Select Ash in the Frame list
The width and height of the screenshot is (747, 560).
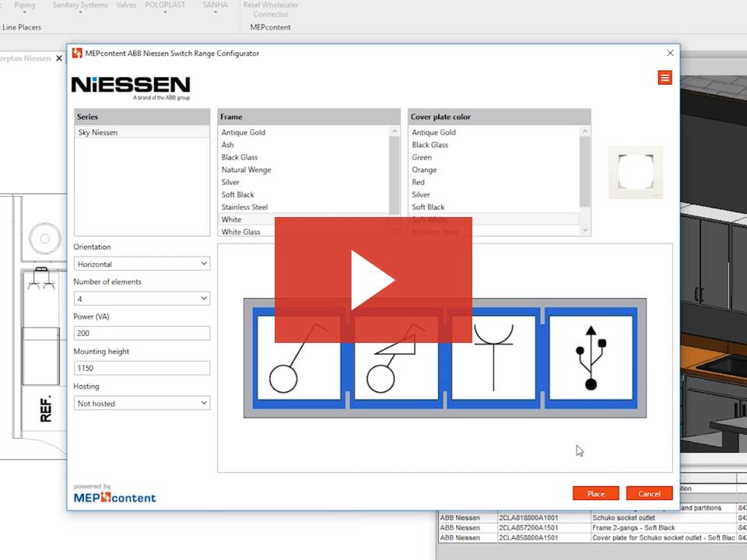(228, 145)
